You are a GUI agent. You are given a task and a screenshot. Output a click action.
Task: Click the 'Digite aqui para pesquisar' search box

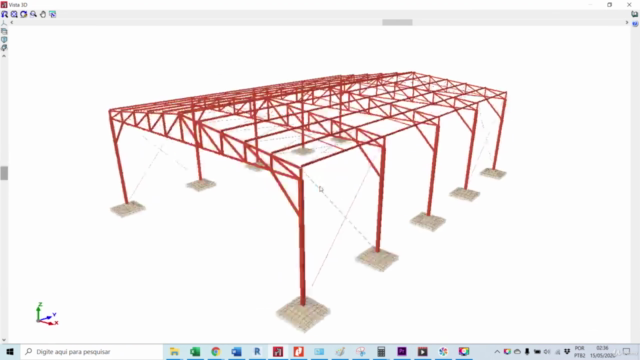(92, 351)
